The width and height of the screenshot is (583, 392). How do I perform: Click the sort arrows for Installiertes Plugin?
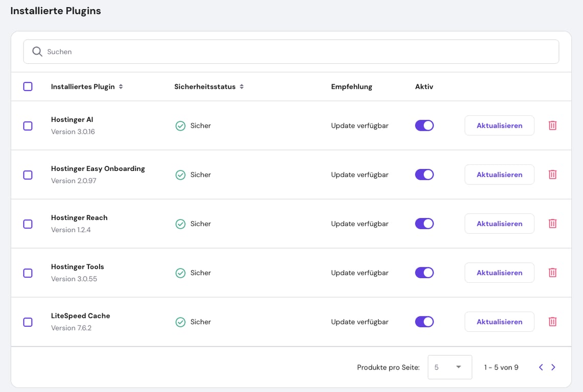[121, 86]
